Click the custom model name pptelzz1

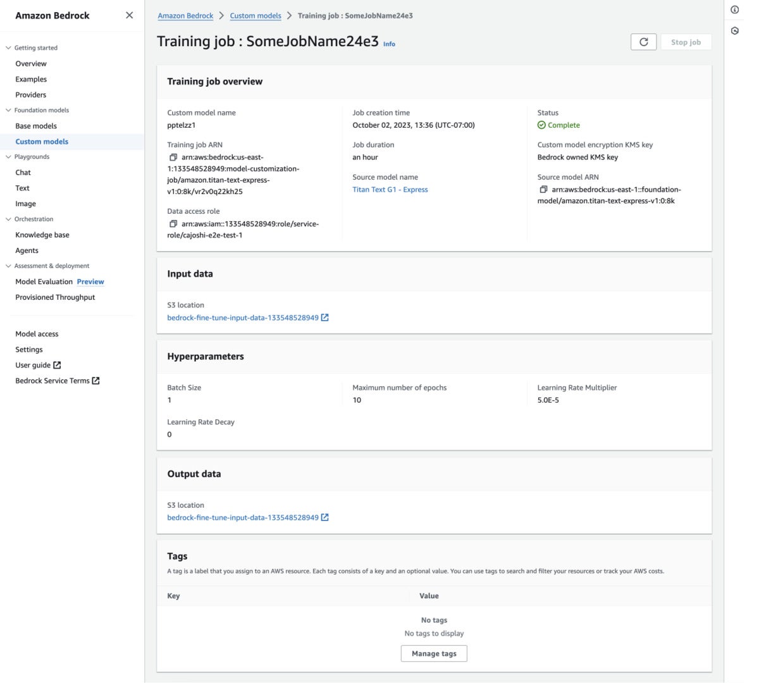[181, 125]
